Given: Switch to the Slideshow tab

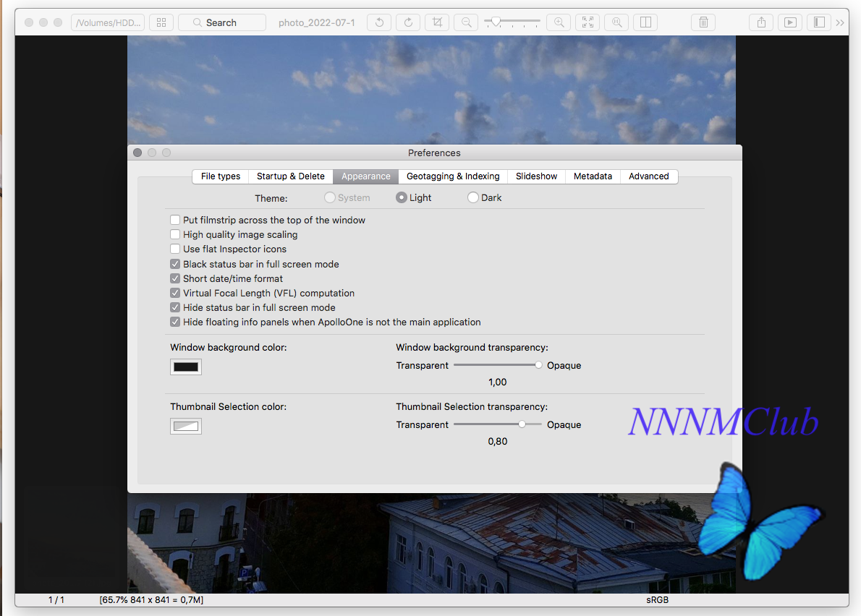Looking at the screenshot, I should [536, 176].
